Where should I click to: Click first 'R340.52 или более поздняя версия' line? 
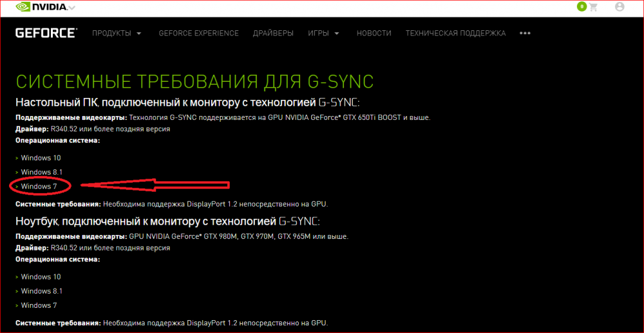111,129
